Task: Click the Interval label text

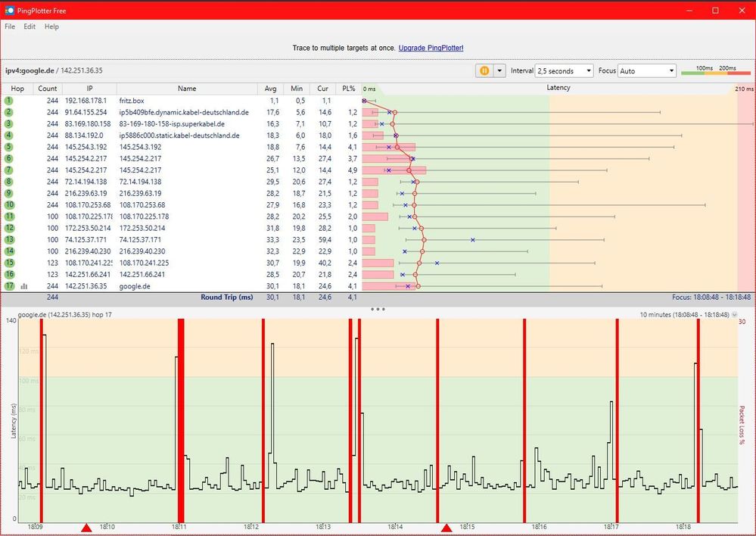Action: [521, 70]
